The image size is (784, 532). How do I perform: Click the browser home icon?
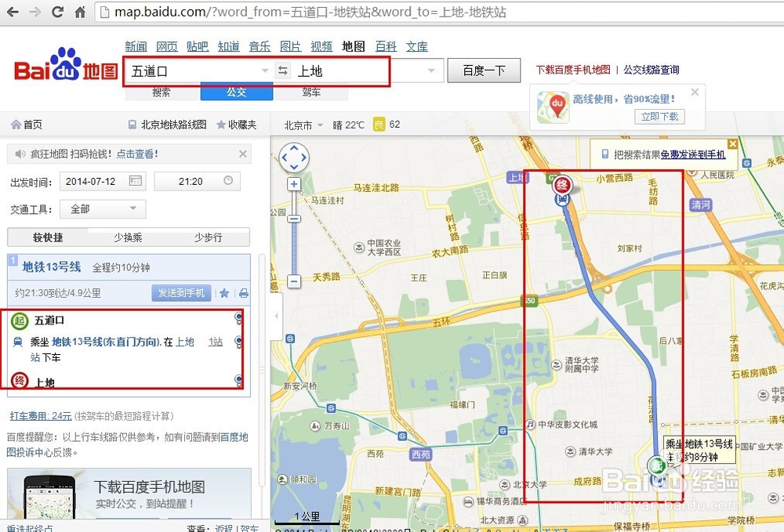point(79,12)
